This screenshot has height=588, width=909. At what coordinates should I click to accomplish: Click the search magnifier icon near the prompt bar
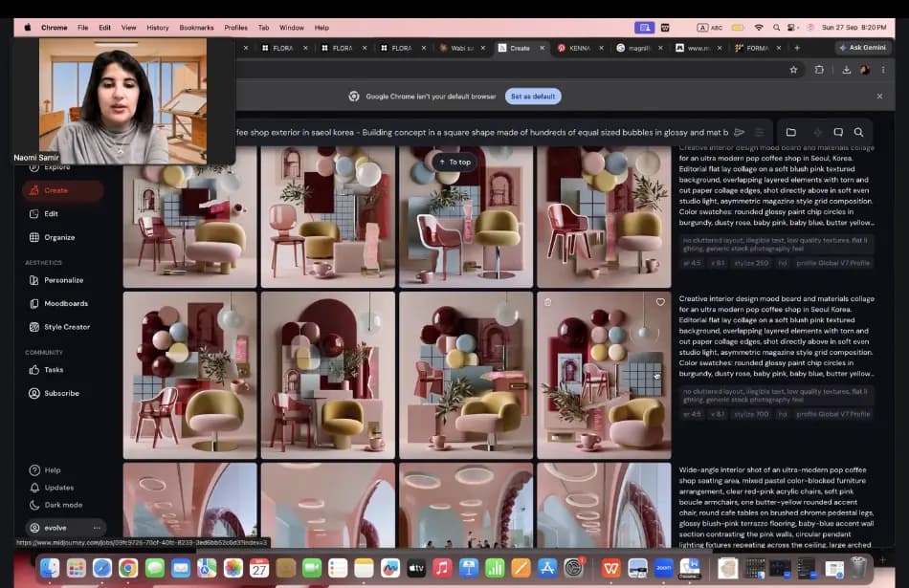coord(858,132)
